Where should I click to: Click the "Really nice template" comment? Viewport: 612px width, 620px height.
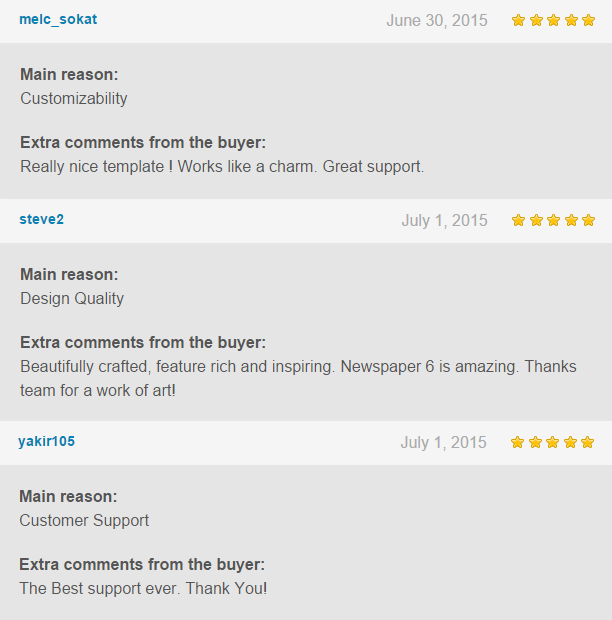pyautogui.click(x=222, y=166)
